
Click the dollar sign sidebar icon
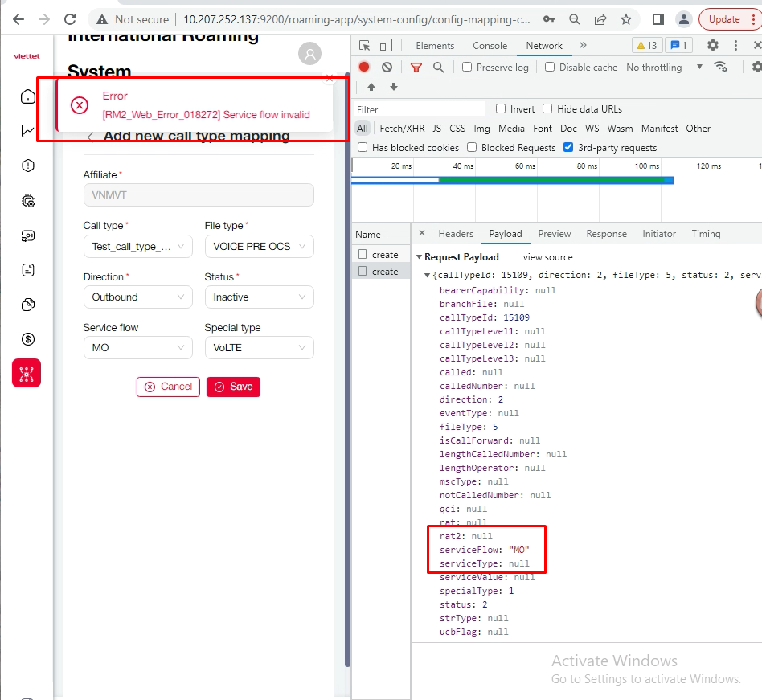coord(28,339)
